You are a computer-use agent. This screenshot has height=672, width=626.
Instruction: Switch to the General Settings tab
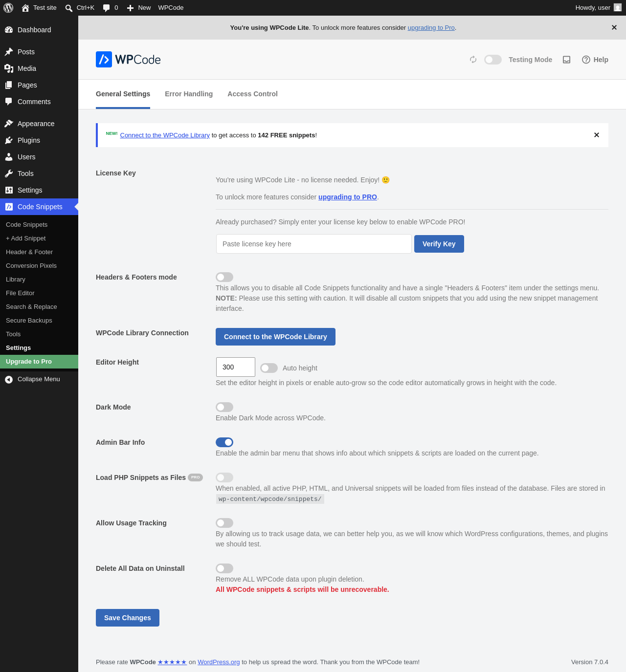coord(123,94)
